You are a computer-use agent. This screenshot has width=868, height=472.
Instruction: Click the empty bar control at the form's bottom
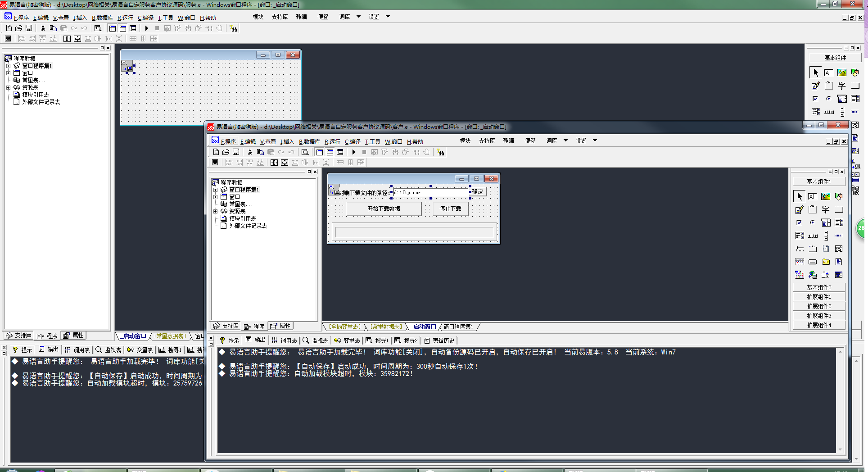point(414,232)
